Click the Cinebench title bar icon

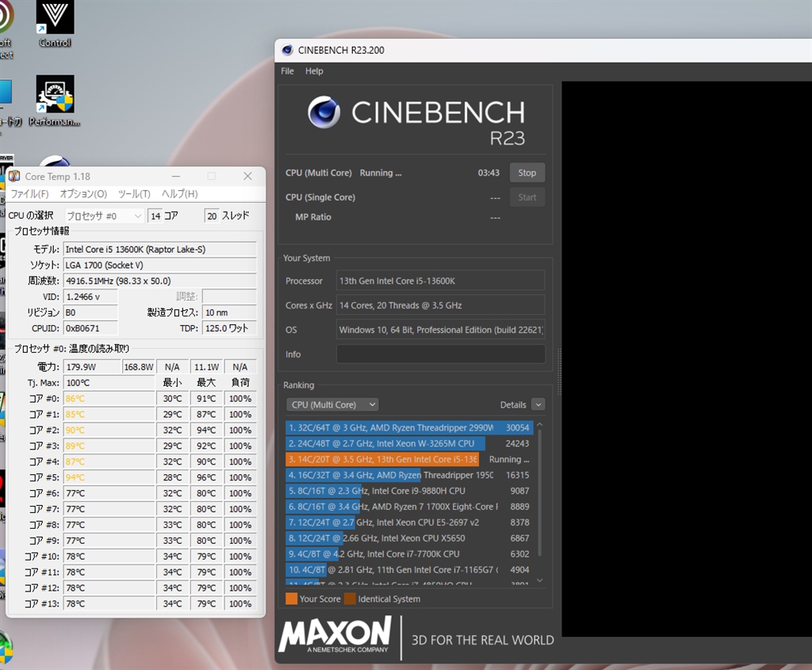tap(287, 50)
